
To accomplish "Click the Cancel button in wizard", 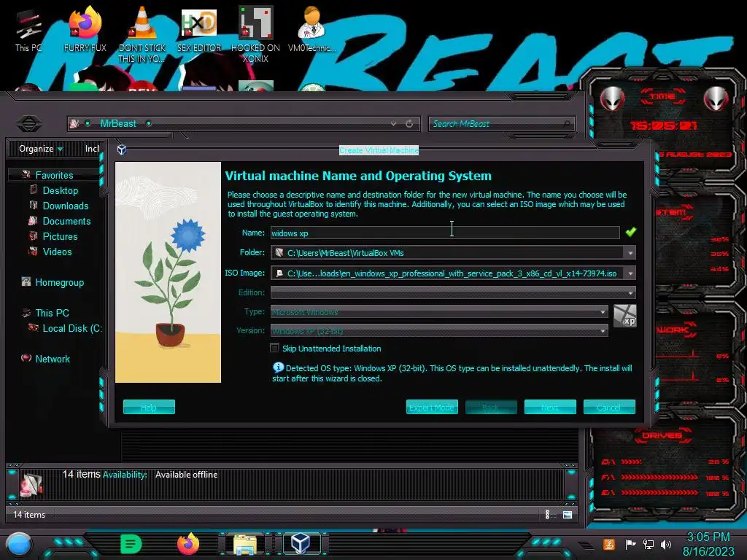I will pos(609,407).
